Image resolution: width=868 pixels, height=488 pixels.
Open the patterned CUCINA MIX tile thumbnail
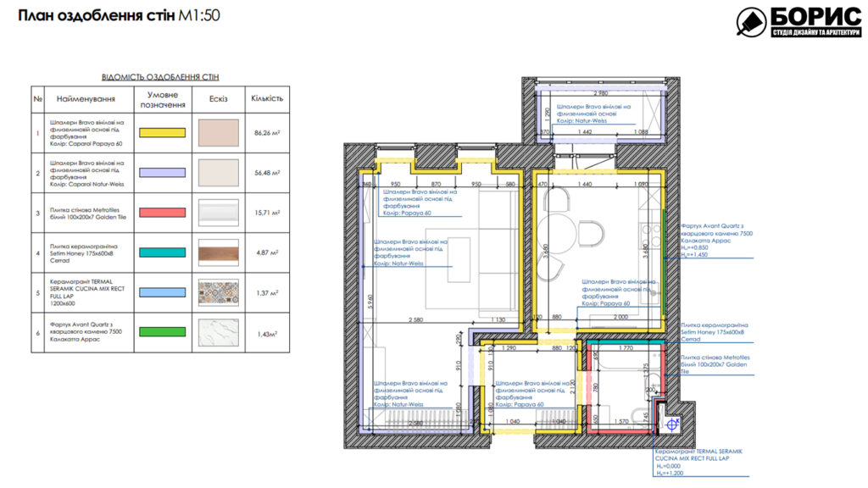tap(218, 292)
